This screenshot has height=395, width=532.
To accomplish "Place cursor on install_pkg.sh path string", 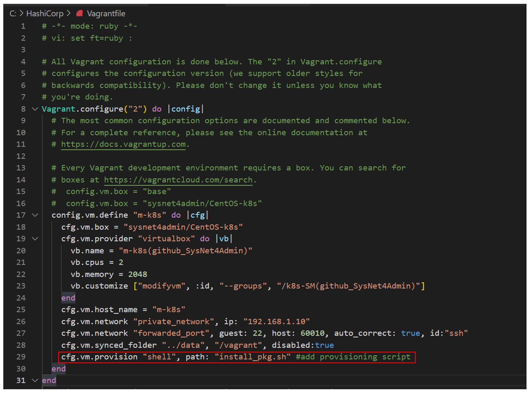I will click(252, 357).
